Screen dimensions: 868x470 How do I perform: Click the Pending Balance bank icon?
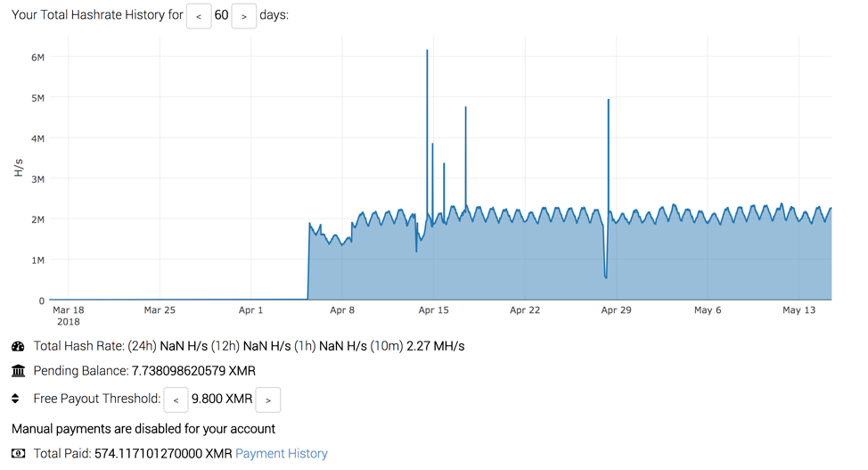(x=18, y=371)
